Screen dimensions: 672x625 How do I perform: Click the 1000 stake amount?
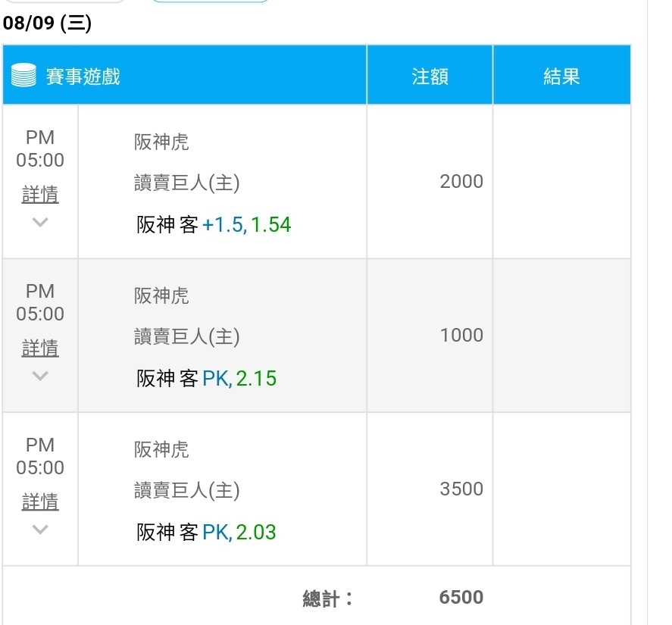pos(461,335)
